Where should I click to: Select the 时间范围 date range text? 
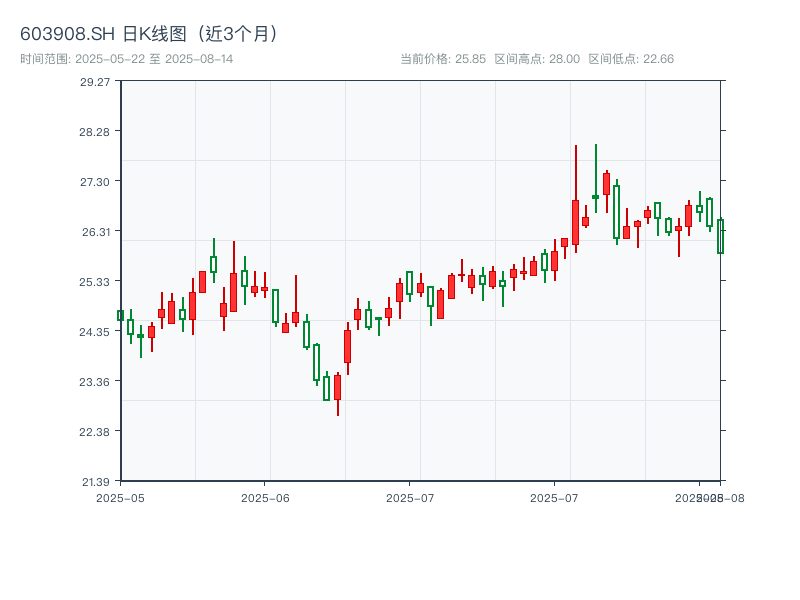[127, 59]
